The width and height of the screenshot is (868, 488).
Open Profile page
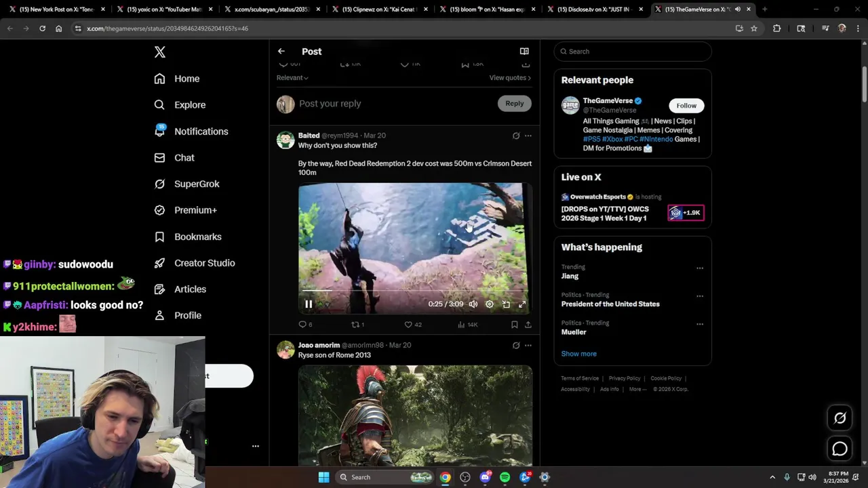coord(178,315)
